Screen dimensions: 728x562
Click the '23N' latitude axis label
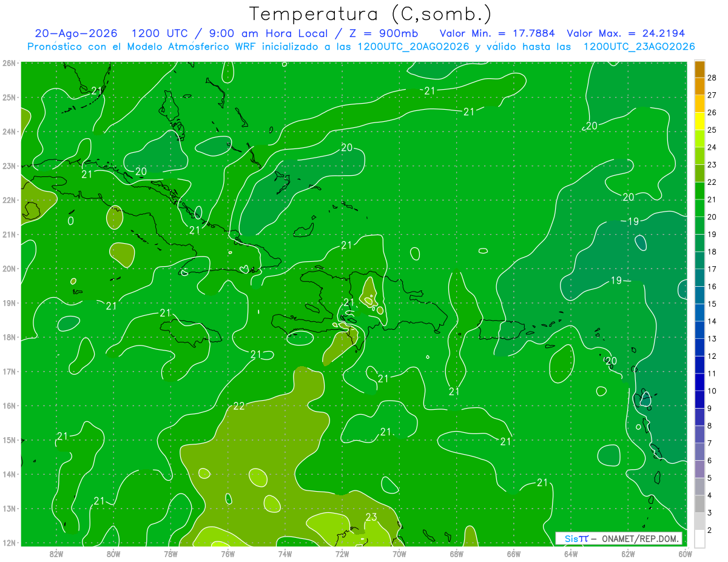click(9, 166)
